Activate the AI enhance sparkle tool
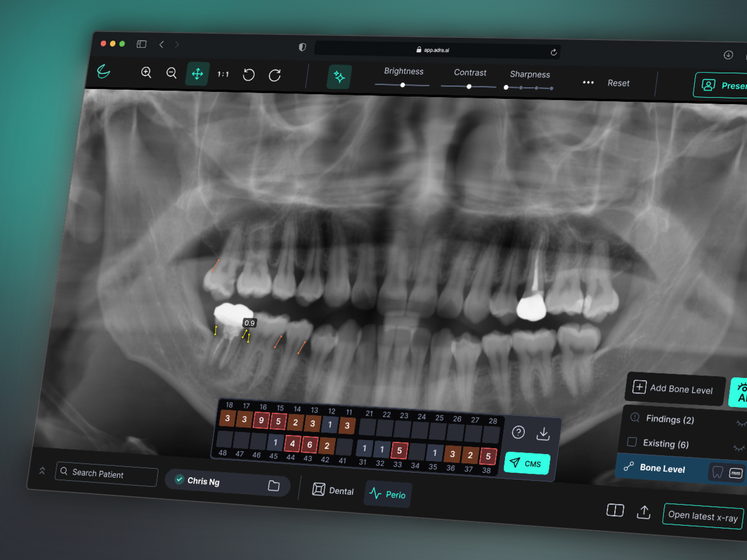The height and width of the screenshot is (560, 747). [339, 77]
